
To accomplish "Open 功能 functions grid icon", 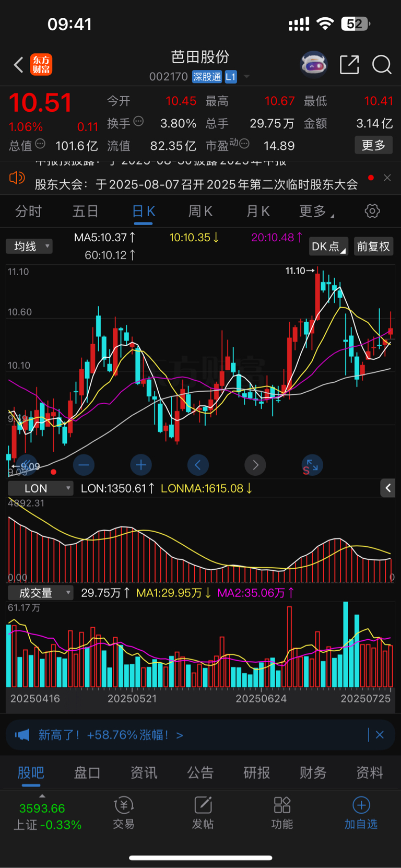I will pos(282,813).
